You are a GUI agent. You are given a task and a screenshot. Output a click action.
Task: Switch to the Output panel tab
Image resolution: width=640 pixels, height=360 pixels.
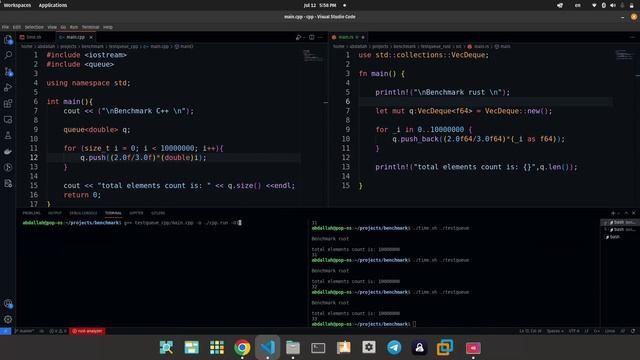55,213
